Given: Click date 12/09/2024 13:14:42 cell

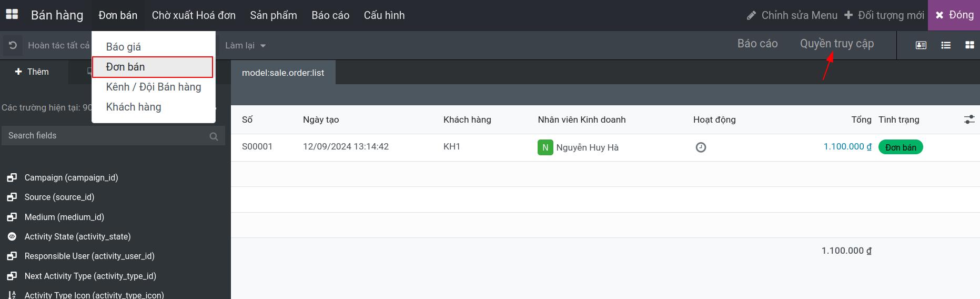Looking at the screenshot, I should 346,146.
